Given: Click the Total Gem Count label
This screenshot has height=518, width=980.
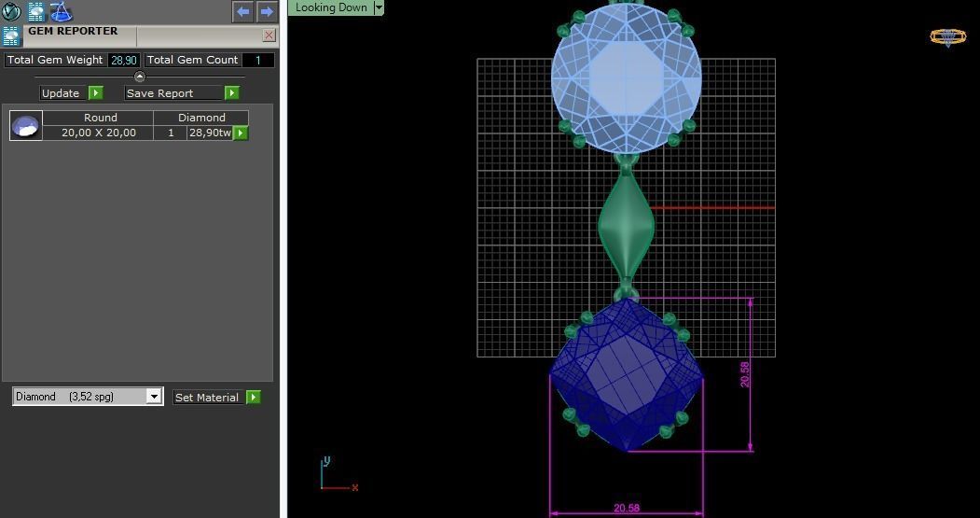Looking at the screenshot, I should click(192, 60).
